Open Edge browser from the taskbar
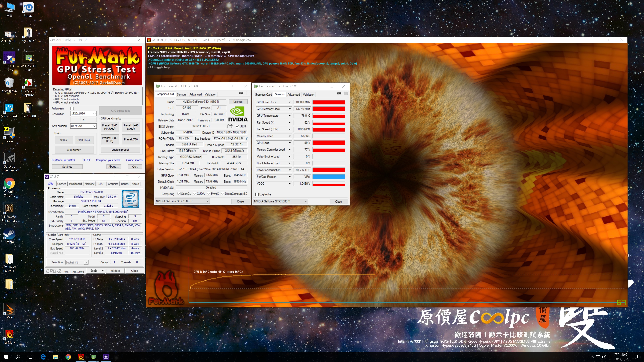Viewport: 644px width, 362px height. (x=43, y=357)
